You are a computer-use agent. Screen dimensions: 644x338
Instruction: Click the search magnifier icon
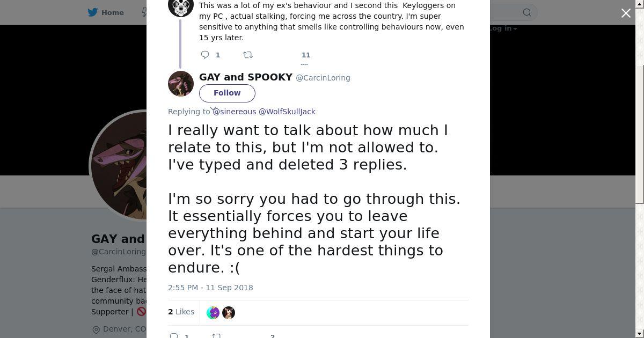click(527, 12)
